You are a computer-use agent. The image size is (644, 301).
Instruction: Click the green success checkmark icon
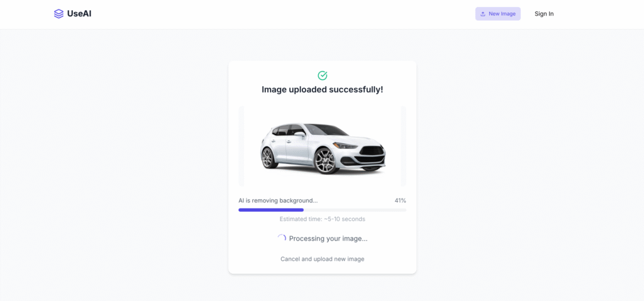point(323,75)
